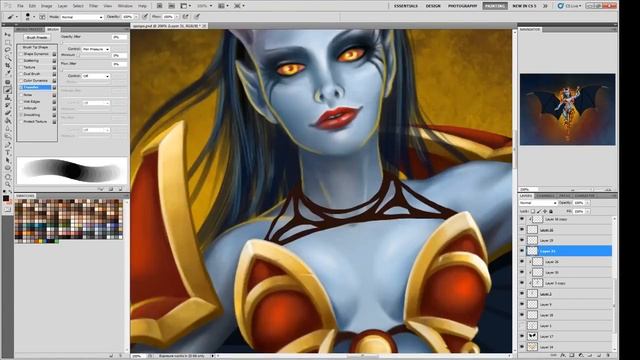Viewport: 640px width, 360px height.
Task: Open the Filter menu
Action: 93,6
